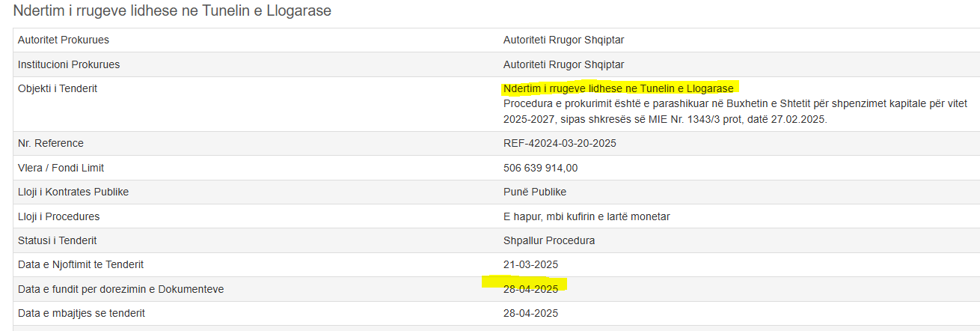Click the "Vlera / Fondi Limit" label
Image resolution: width=980 pixels, height=331 pixels.
(61, 168)
